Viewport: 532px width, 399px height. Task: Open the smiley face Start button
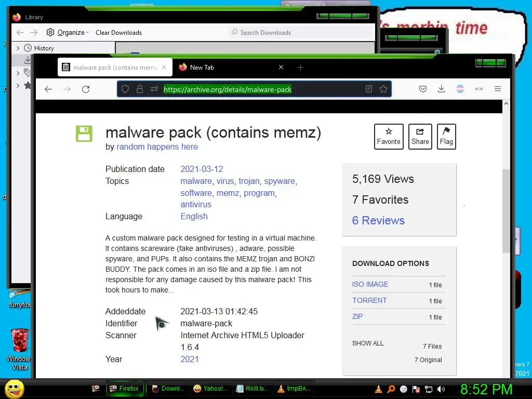(x=14, y=389)
